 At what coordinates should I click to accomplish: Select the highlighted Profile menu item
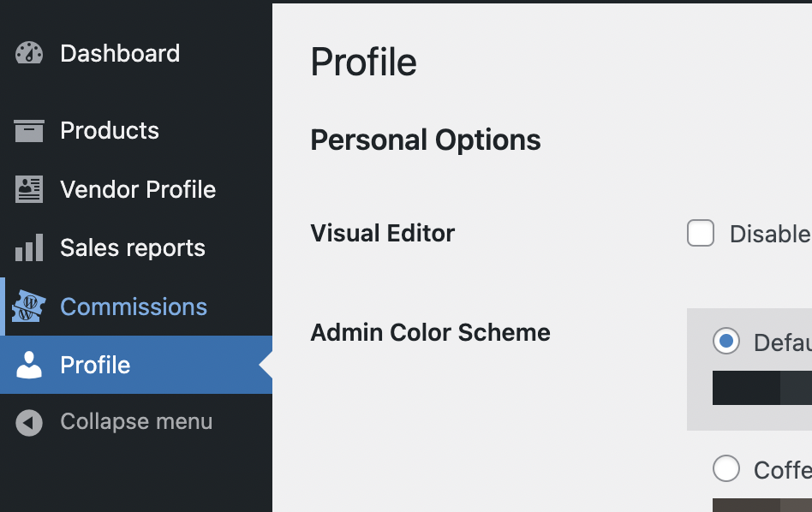136,365
